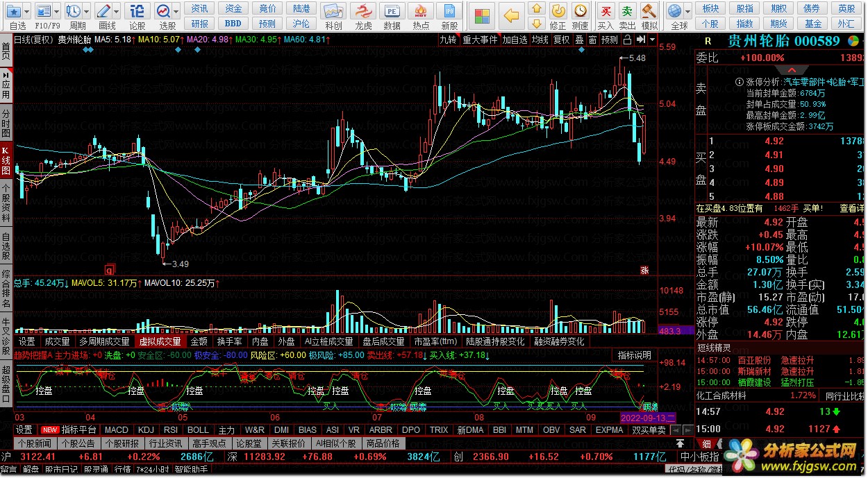Open the 自选 watchlist star icon

pyautogui.click(x=13, y=12)
